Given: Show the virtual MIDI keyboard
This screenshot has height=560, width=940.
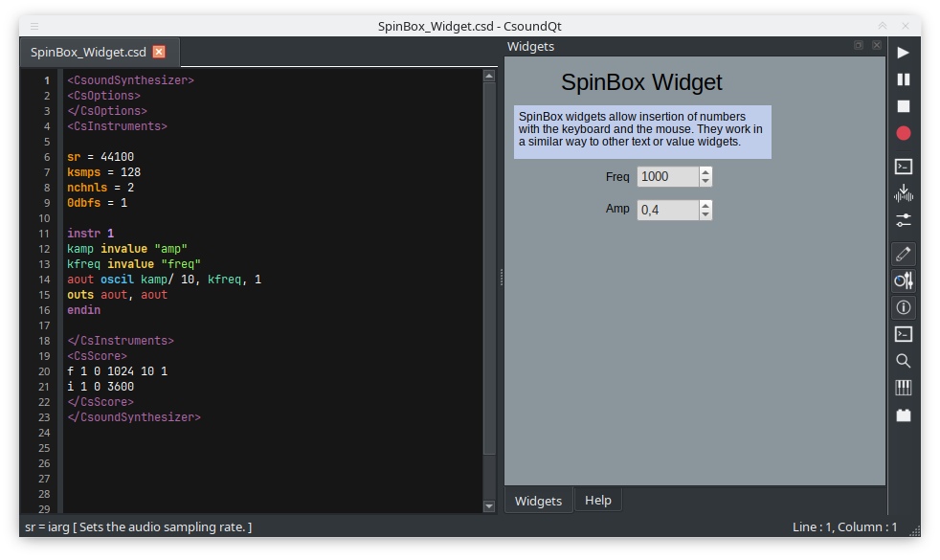Looking at the screenshot, I should tap(903, 388).
